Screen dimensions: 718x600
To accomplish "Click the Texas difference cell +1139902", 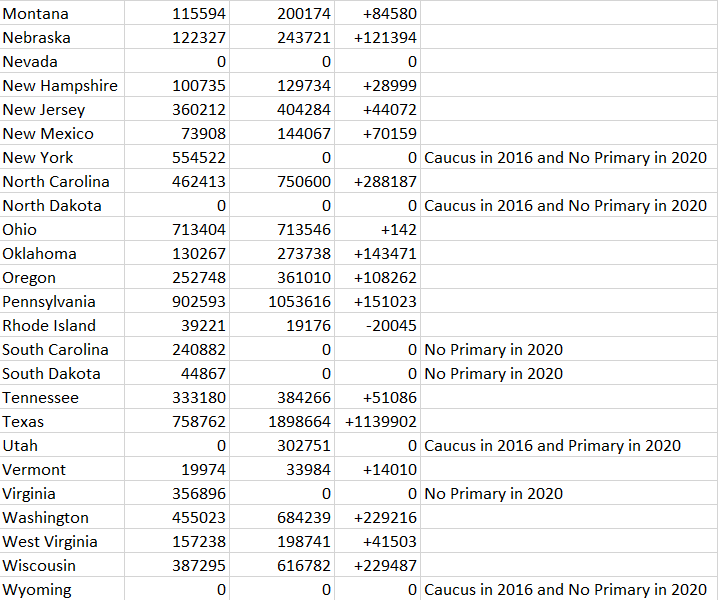I will [377, 421].
